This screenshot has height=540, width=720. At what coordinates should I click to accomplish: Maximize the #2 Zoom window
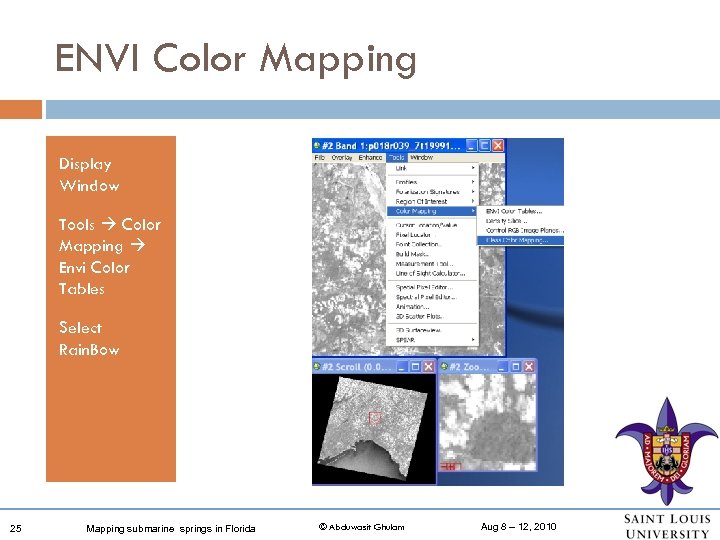(516, 366)
